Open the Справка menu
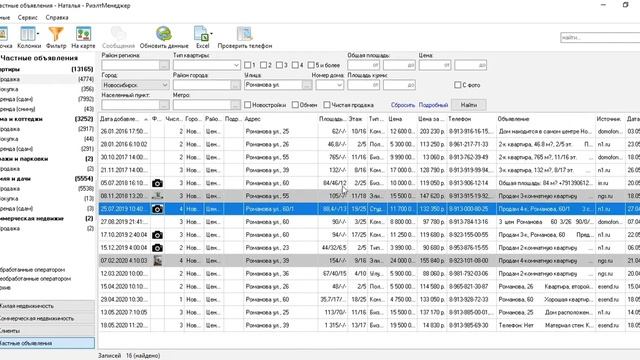The width and height of the screenshot is (640, 360). pyautogui.click(x=57, y=18)
